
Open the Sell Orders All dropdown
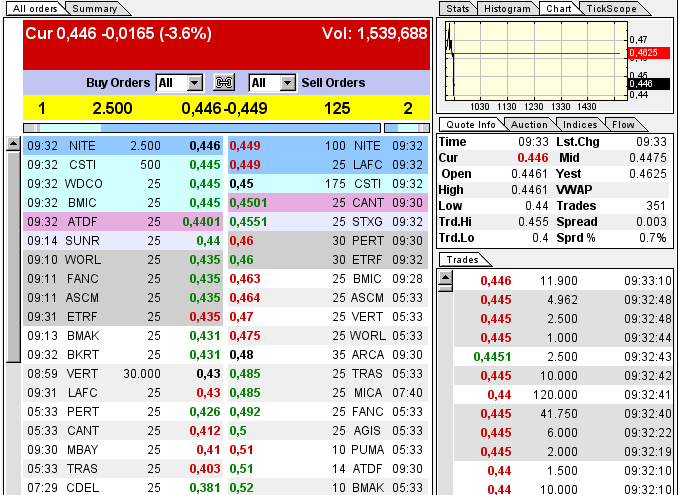272,83
